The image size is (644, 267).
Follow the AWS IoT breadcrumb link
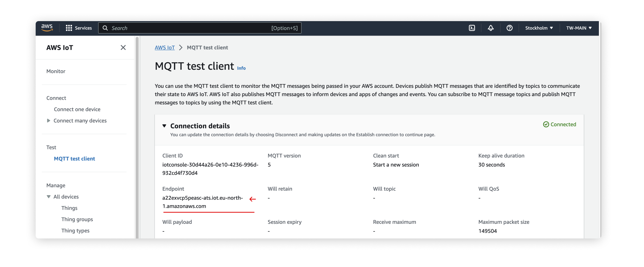pyautogui.click(x=165, y=48)
